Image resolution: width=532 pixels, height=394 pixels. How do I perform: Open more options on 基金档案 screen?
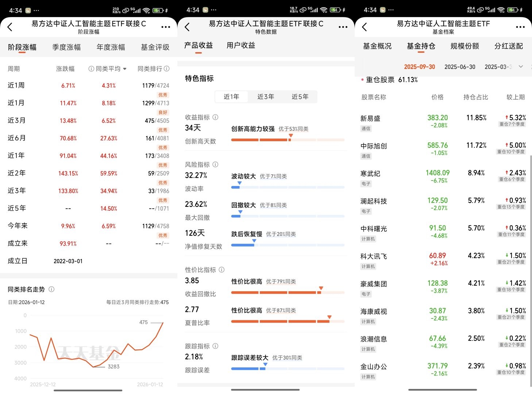520,27
